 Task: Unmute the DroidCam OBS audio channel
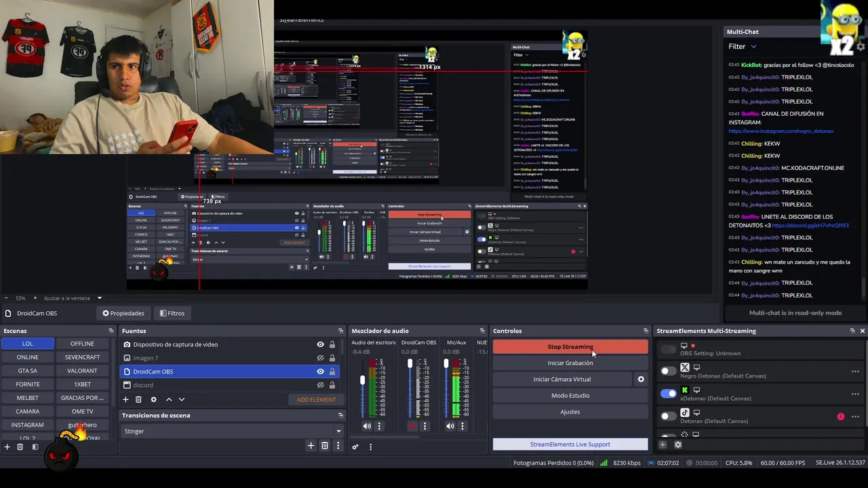[412, 426]
